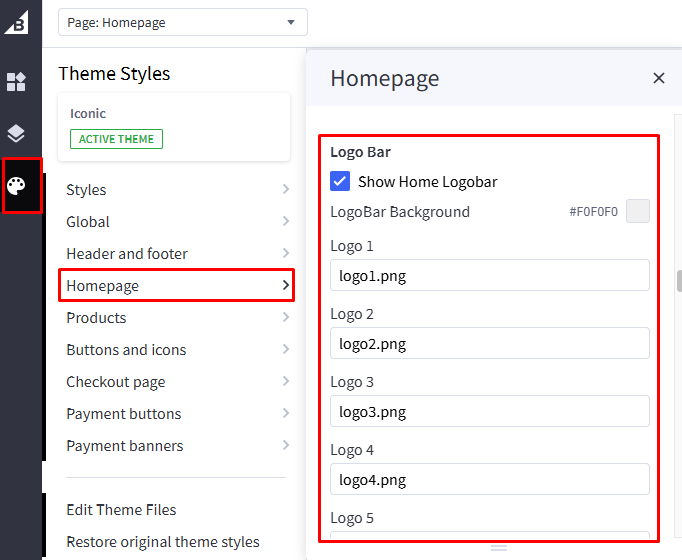The width and height of the screenshot is (682, 560).
Task: Expand the Global settings section
Action: point(177,222)
